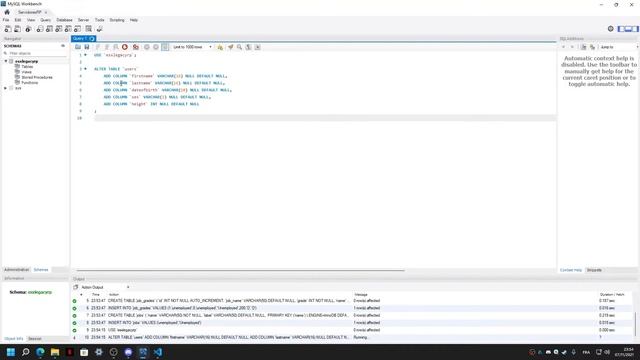
Task: Beautify the SQL with the broom icon
Action: [231, 47]
